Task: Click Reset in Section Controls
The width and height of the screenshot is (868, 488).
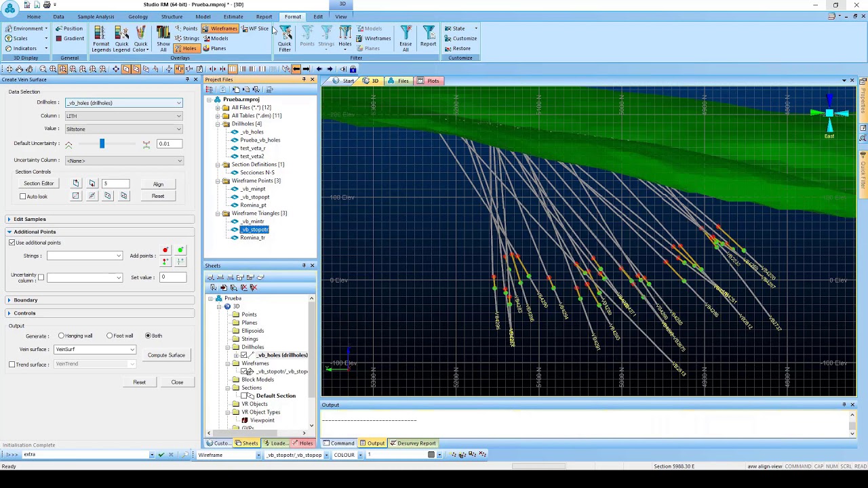Action: 158,197
